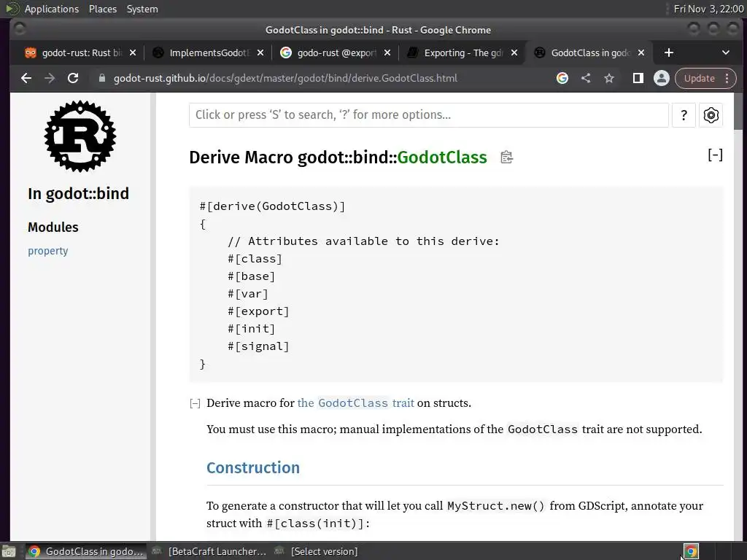Click the page vertical scrollbar thumb
The image size is (747, 560).
click(738, 111)
